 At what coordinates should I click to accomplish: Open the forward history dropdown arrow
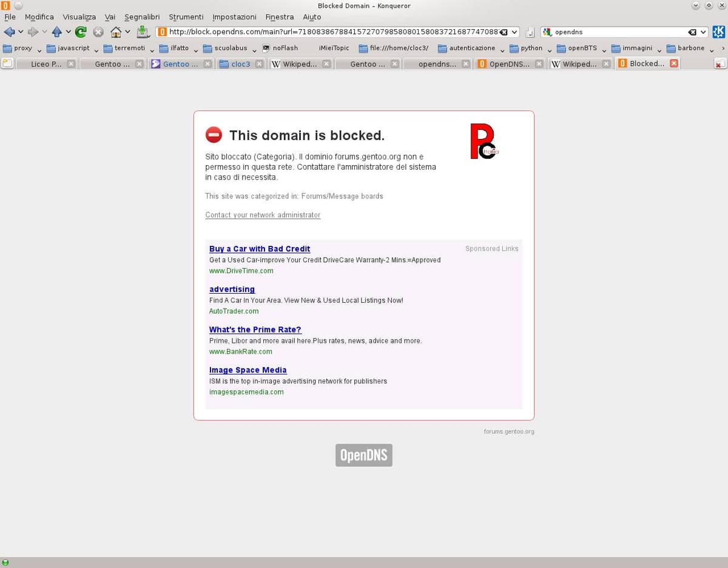(44, 32)
